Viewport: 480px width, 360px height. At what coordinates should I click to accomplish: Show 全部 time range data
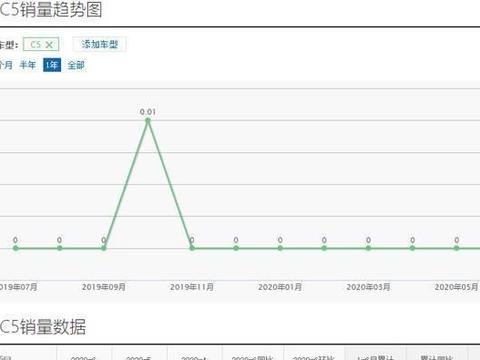click(x=76, y=65)
